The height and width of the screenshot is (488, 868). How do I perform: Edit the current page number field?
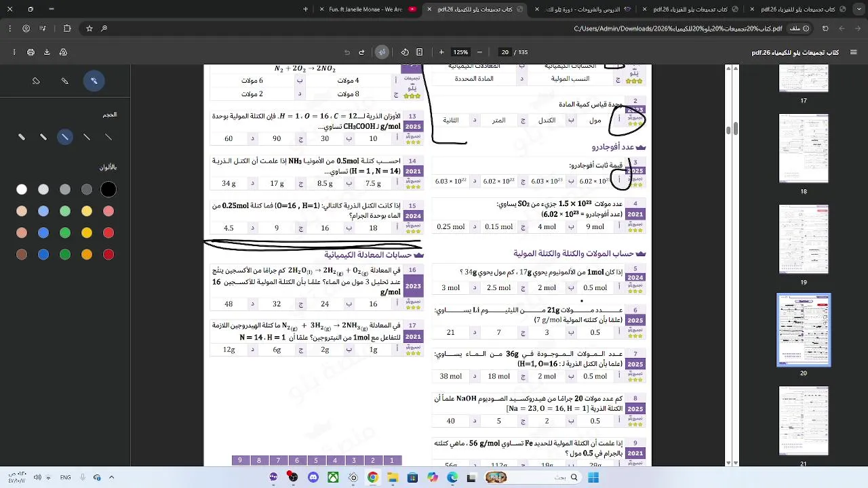505,52
